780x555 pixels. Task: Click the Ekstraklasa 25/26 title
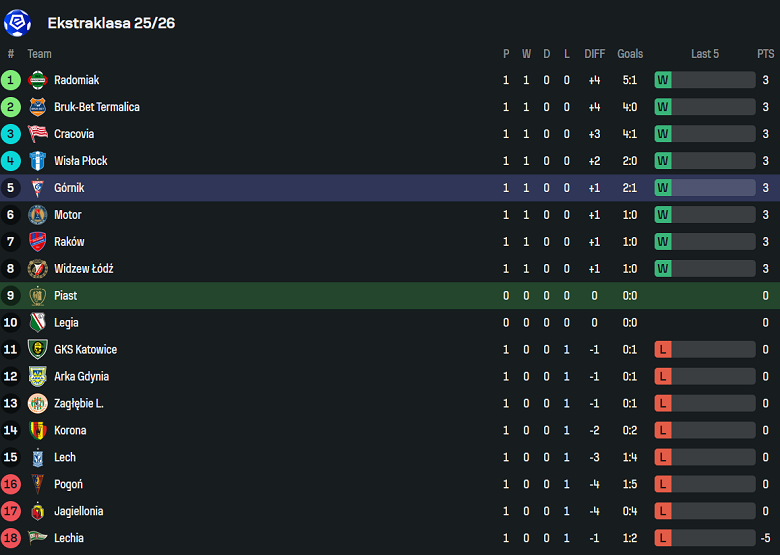tap(111, 22)
